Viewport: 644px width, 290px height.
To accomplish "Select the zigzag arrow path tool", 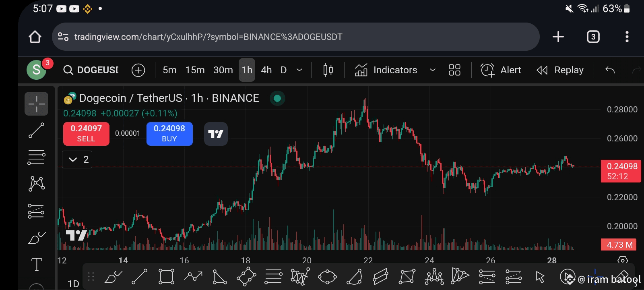I will (193, 276).
